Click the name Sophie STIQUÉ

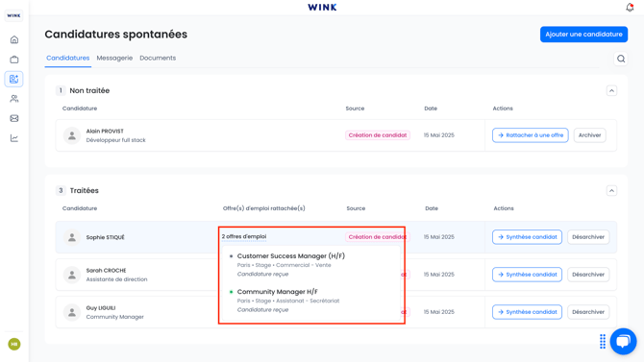[105, 237]
